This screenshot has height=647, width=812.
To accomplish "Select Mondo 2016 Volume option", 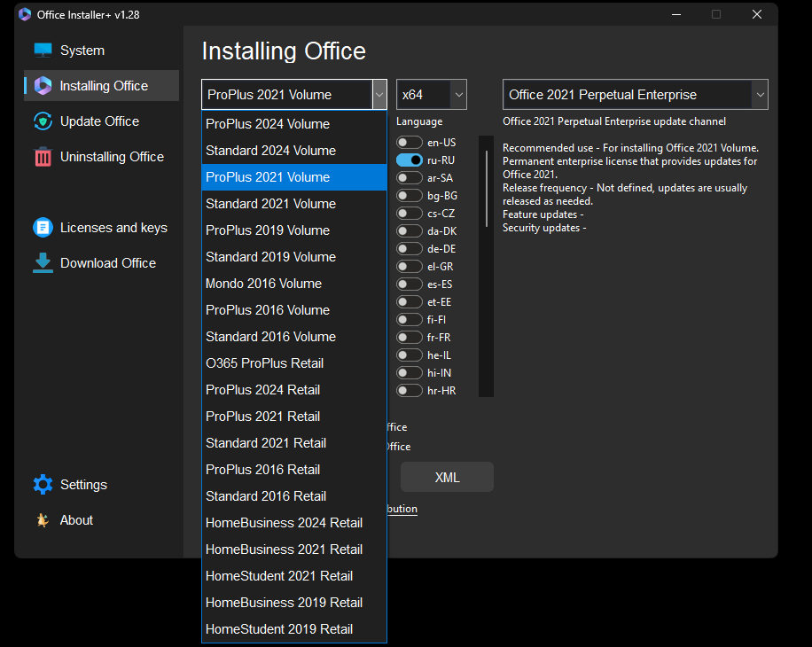I will point(294,284).
